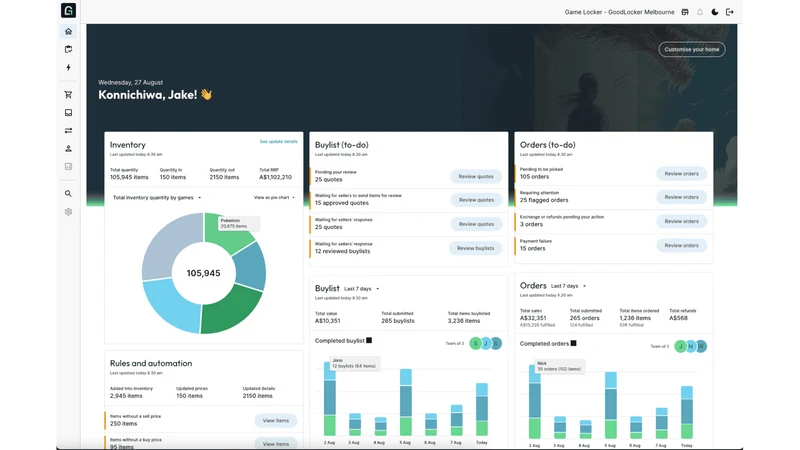Toggle the Completed orders legend square
This screenshot has height=450, width=800.
pos(573,343)
